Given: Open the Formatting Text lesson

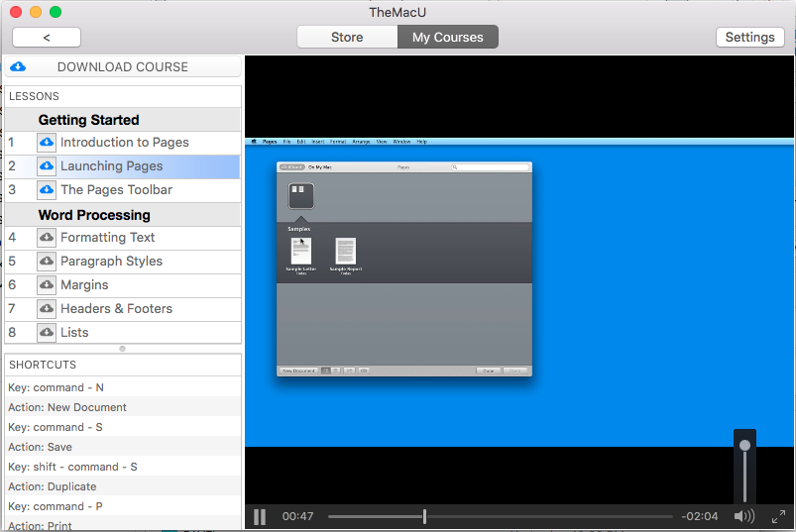Looking at the screenshot, I should pyautogui.click(x=123, y=238).
